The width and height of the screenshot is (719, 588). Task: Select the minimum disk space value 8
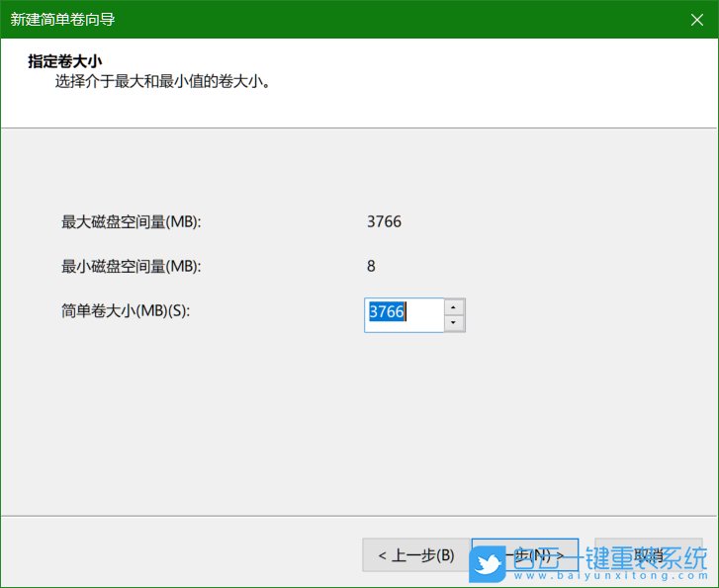click(x=371, y=266)
